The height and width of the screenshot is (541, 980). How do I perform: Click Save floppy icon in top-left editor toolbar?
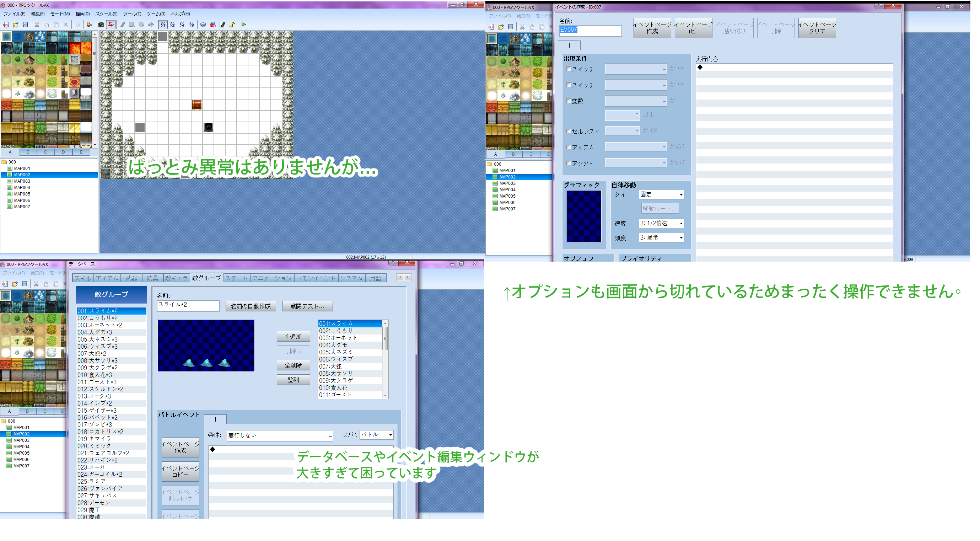pyautogui.click(x=25, y=25)
